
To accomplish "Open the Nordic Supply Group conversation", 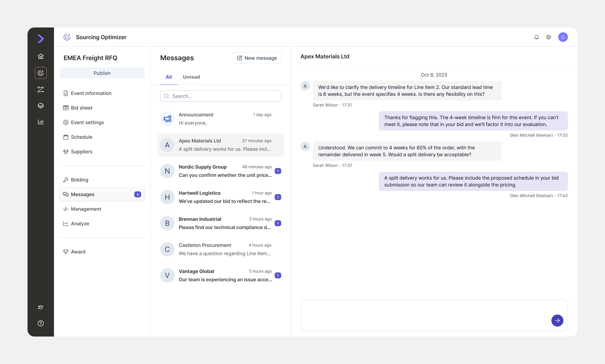I will click(221, 171).
